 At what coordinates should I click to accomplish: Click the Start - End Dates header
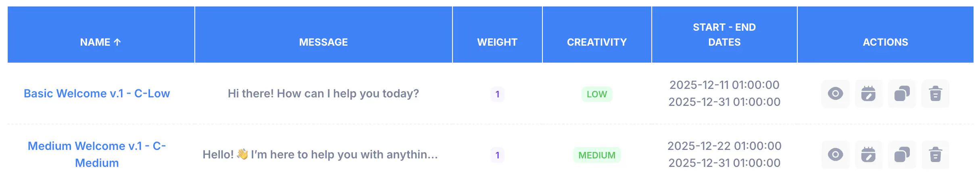(x=724, y=35)
